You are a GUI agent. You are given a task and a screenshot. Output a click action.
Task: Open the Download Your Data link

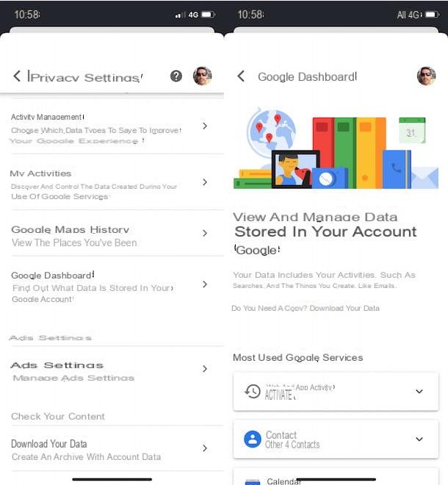[x=344, y=309]
